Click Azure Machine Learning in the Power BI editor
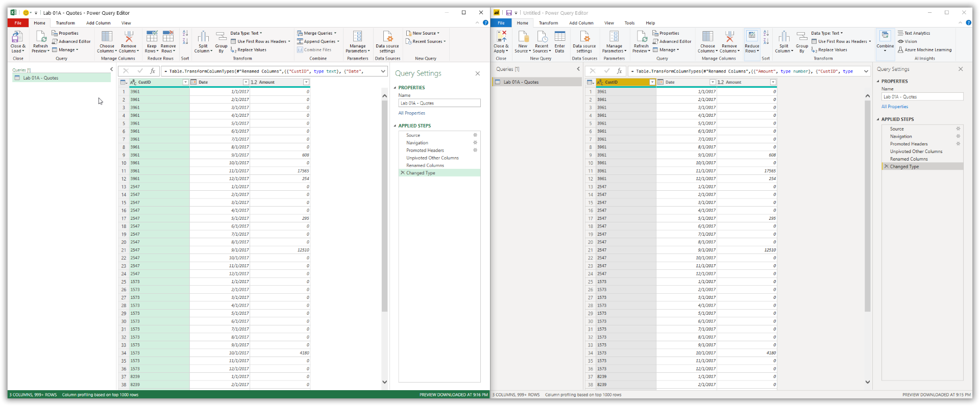Image resolution: width=980 pixels, height=406 pixels. (924, 50)
